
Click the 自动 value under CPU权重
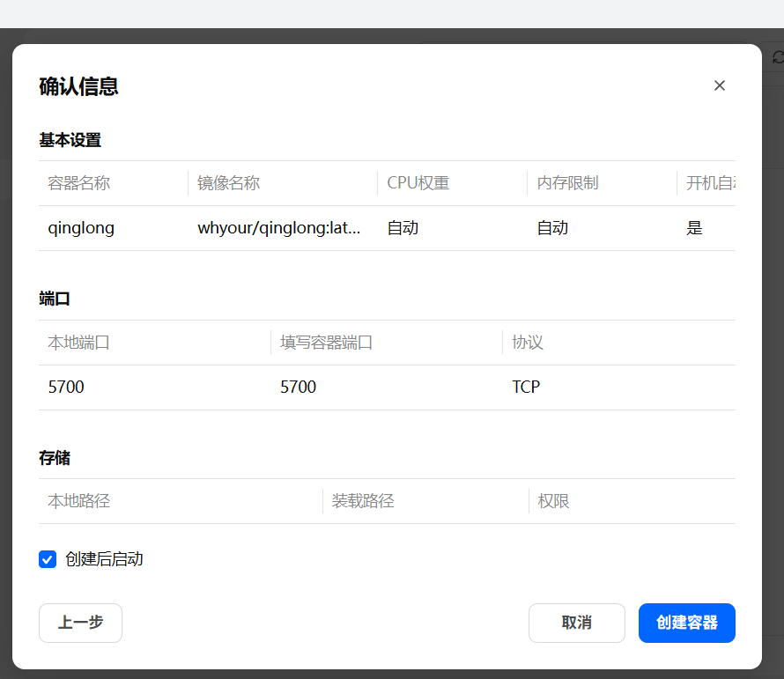(403, 228)
